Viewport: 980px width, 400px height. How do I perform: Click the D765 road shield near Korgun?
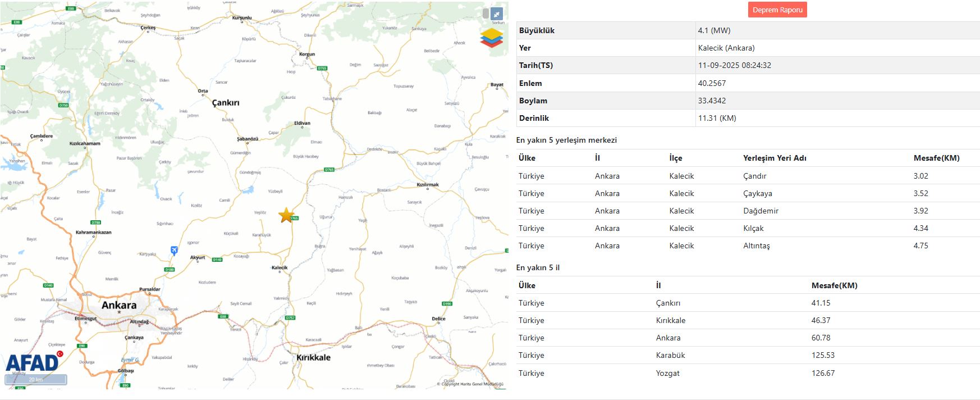coord(322,68)
